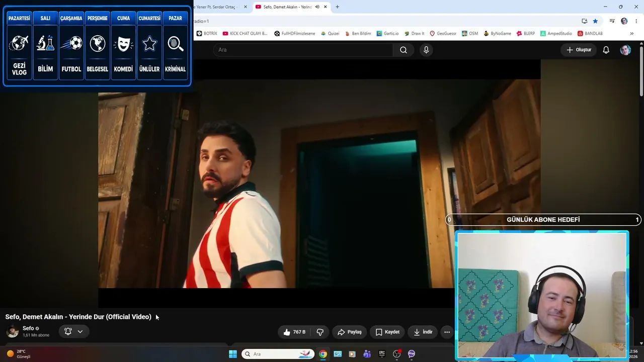Viewport: 644px width, 362px height.
Task: Click the Kriminal fingerprint magnifier icon
Action: point(176,44)
